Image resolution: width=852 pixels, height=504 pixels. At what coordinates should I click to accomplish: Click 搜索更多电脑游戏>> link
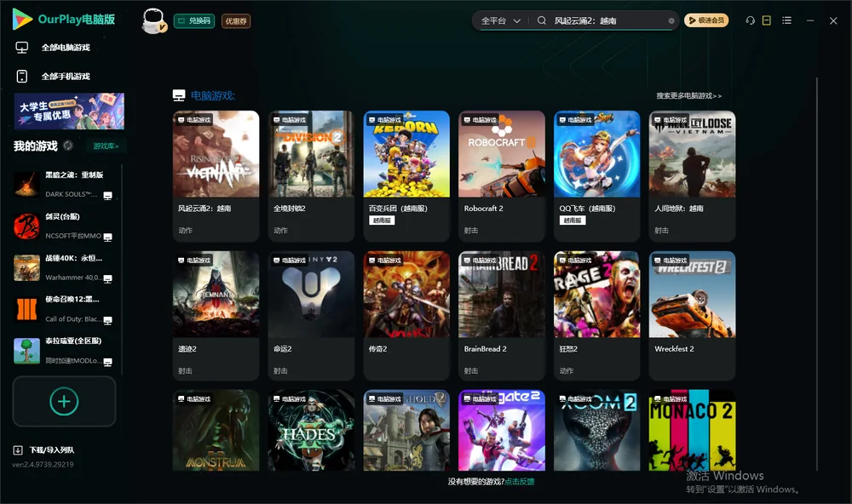(688, 96)
